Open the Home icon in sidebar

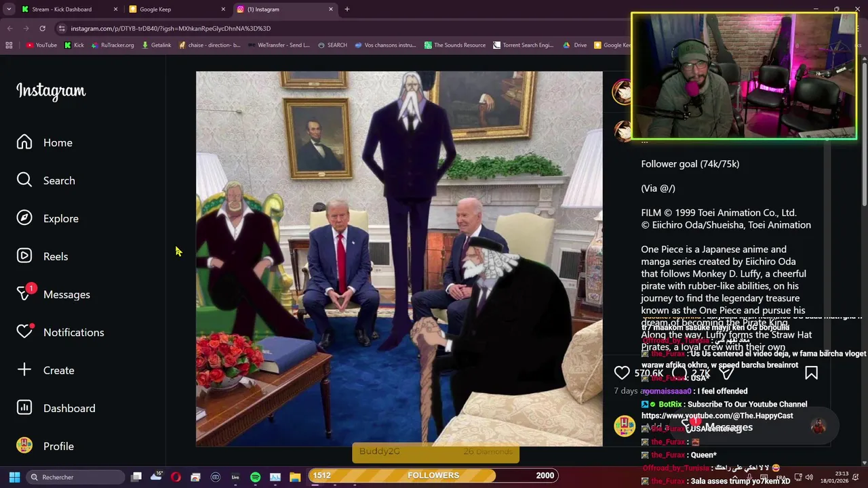pyautogui.click(x=24, y=142)
